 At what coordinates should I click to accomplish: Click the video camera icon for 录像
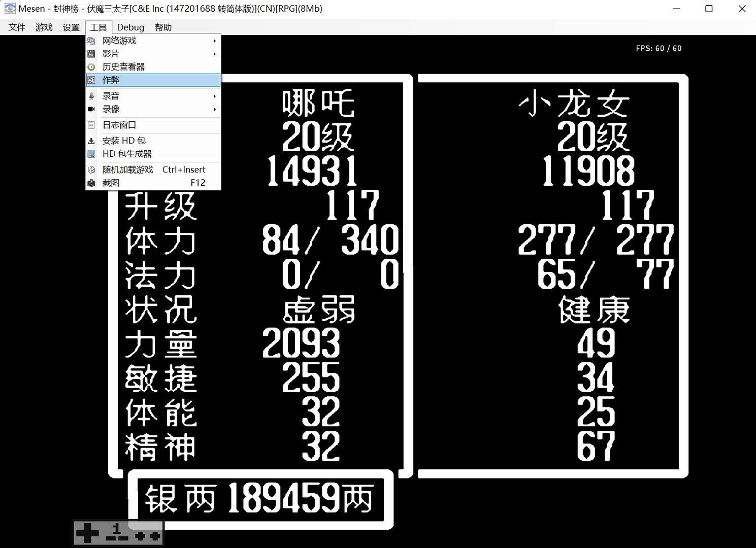pos(92,109)
